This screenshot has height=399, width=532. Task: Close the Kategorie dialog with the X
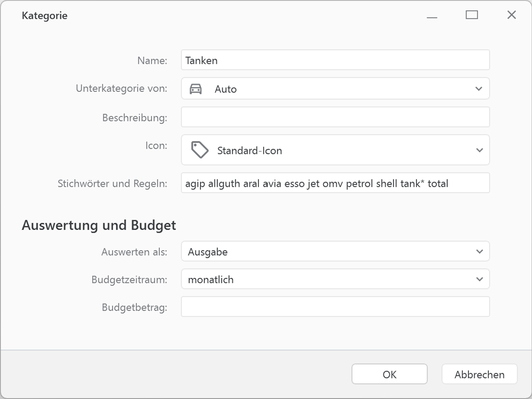511,15
